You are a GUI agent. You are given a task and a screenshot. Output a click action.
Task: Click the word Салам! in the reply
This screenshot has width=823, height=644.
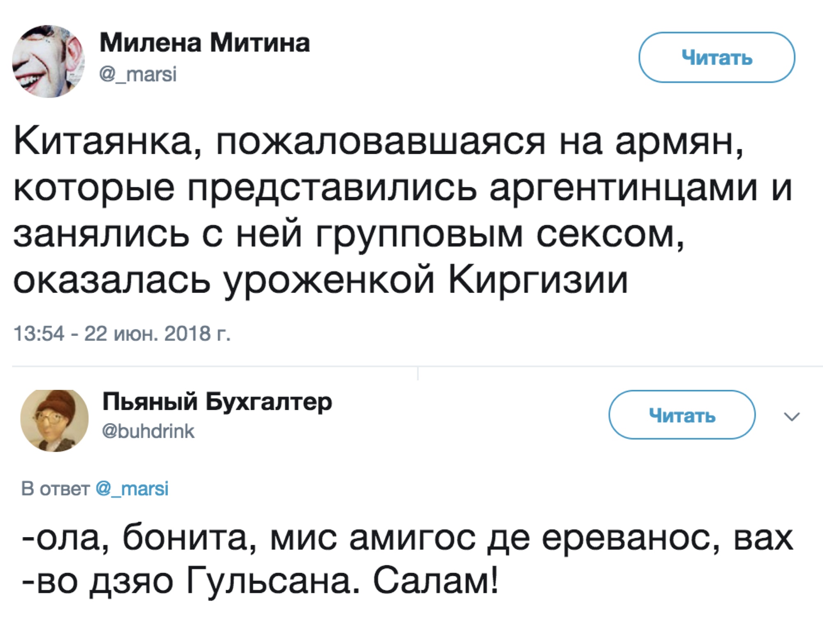point(435,583)
